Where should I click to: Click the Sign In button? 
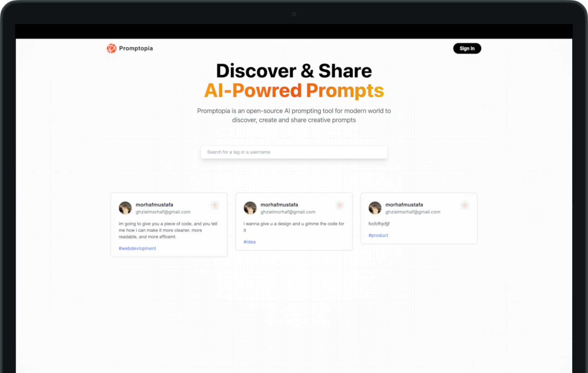tap(467, 48)
